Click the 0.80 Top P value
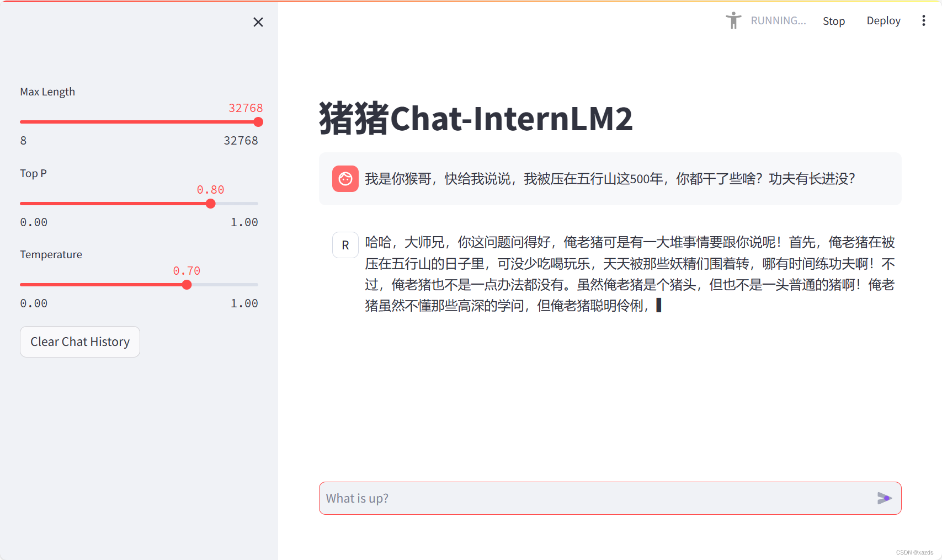942x560 pixels. [210, 190]
